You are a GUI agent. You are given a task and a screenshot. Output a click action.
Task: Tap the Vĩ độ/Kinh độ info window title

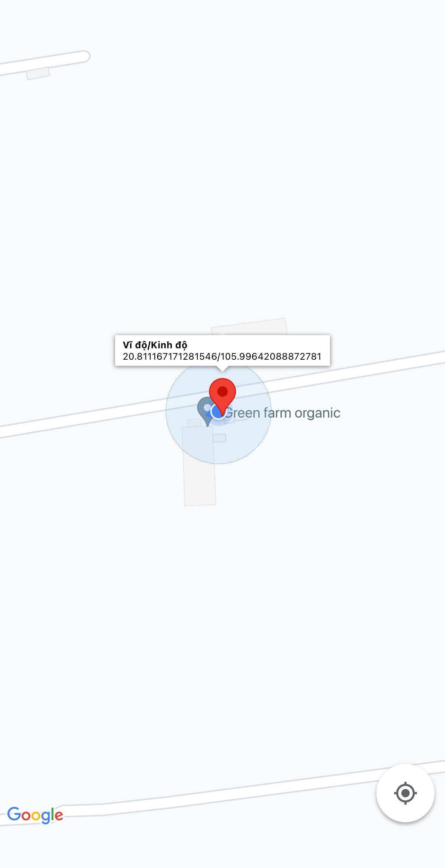pos(155,345)
